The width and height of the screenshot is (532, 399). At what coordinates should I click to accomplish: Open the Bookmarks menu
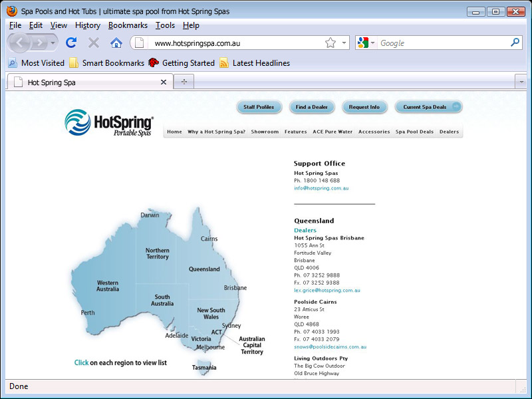tap(128, 25)
